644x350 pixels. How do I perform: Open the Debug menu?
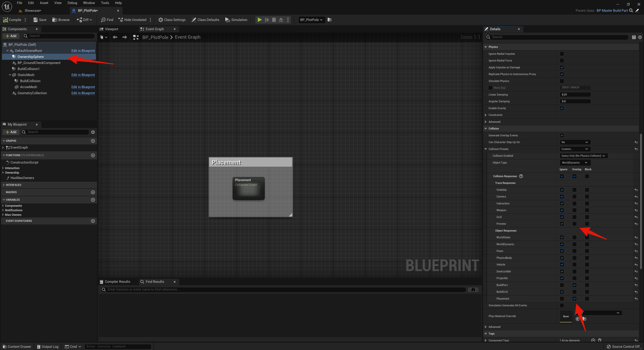(72, 3)
